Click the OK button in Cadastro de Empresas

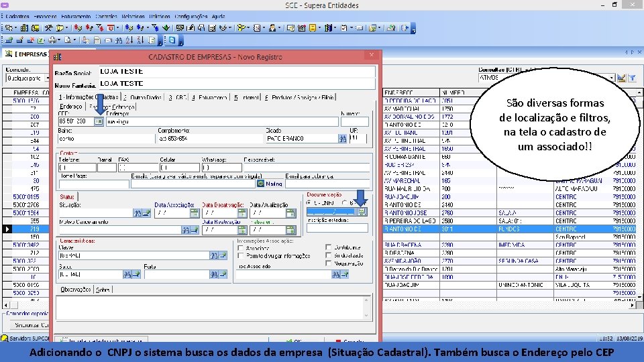[x=295, y=341]
